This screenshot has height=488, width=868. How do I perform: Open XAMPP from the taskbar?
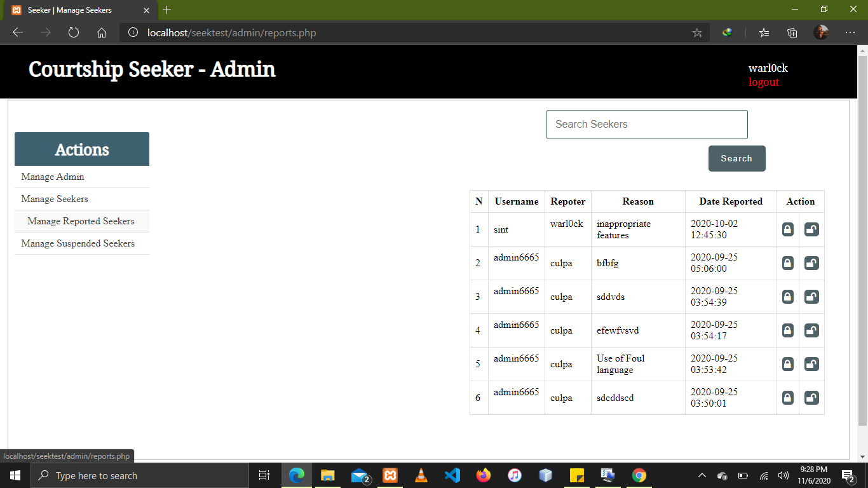pyautogui.click(x=390, y=475)
